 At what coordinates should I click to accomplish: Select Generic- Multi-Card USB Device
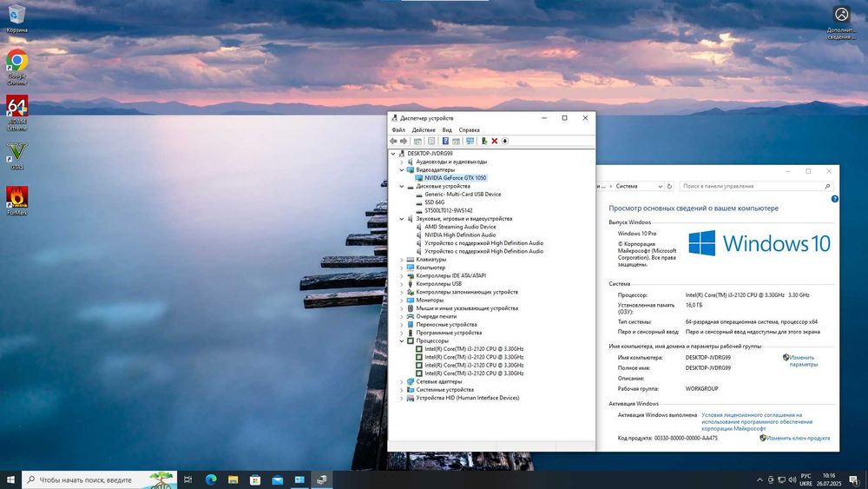coord(463,195)
